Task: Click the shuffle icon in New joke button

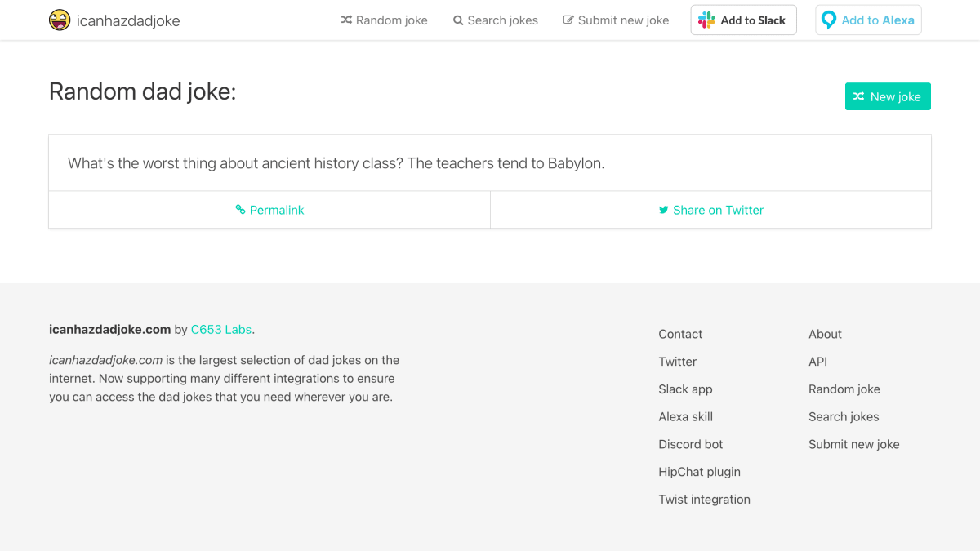Action: (858, 96)
